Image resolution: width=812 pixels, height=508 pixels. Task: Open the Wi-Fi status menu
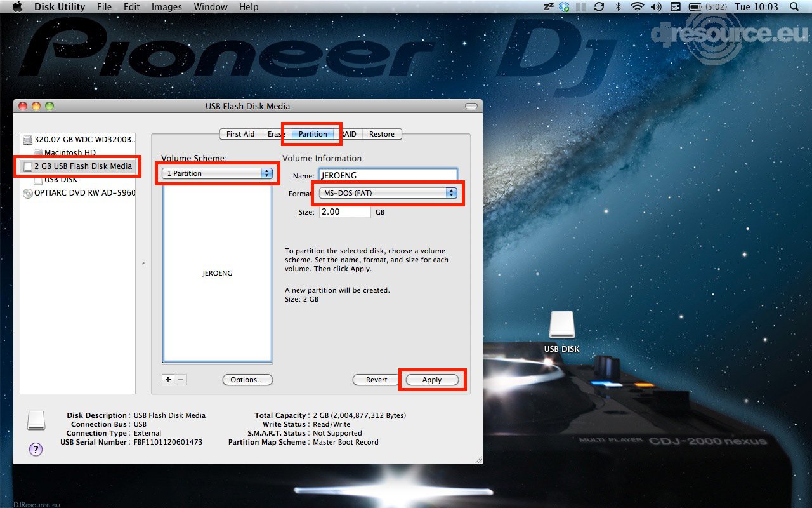(x=637, y=7)
